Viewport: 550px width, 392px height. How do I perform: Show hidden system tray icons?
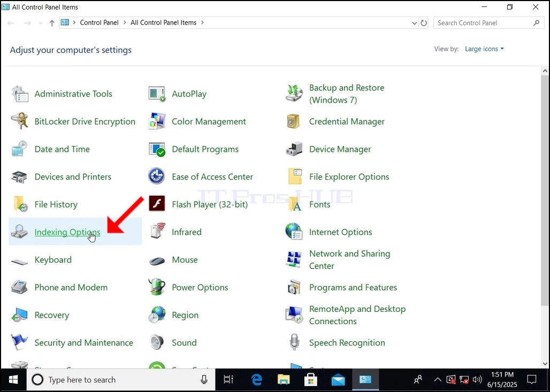[438, 380]
